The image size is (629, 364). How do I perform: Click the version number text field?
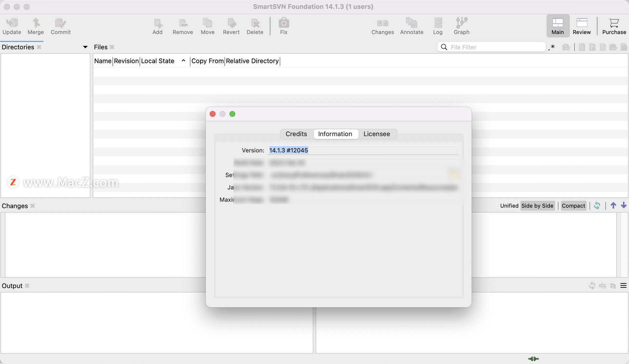363,149
